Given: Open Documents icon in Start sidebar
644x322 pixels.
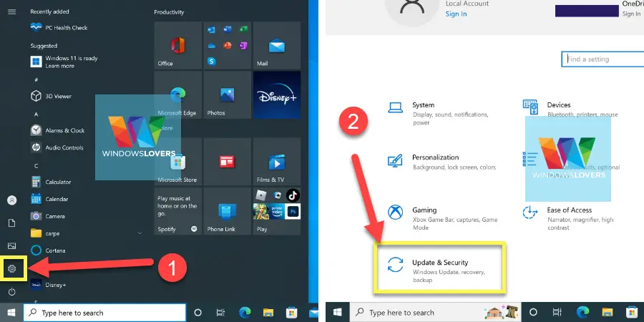Looking at the screenshot, I should point(12,223).
